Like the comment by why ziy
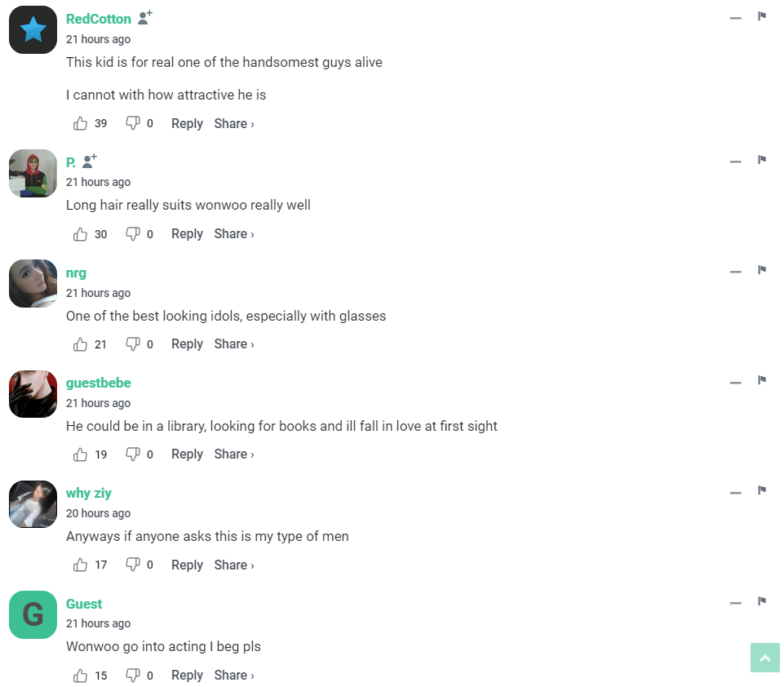The image size is (784, 687). [81, 565]
